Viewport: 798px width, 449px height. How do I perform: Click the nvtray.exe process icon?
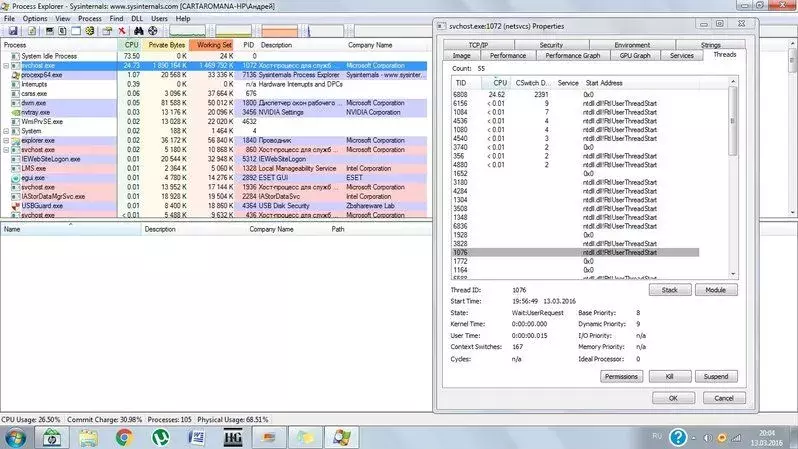(16, 112)
